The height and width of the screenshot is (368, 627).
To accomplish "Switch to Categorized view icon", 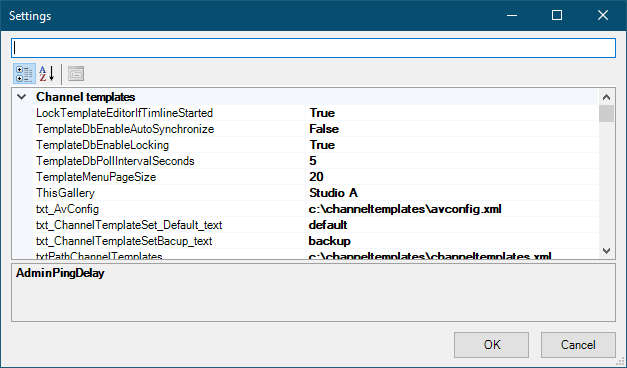I will [x=24, y=74].
